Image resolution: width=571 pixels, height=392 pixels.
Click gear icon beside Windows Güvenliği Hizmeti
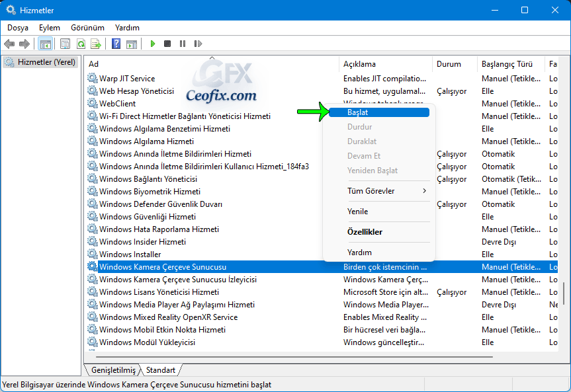pos(93,217)
